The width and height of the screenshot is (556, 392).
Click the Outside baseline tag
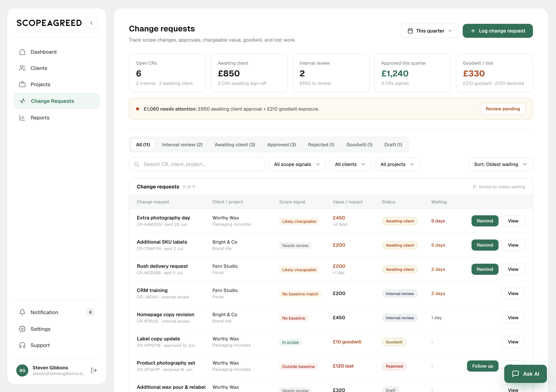[298, 366]
